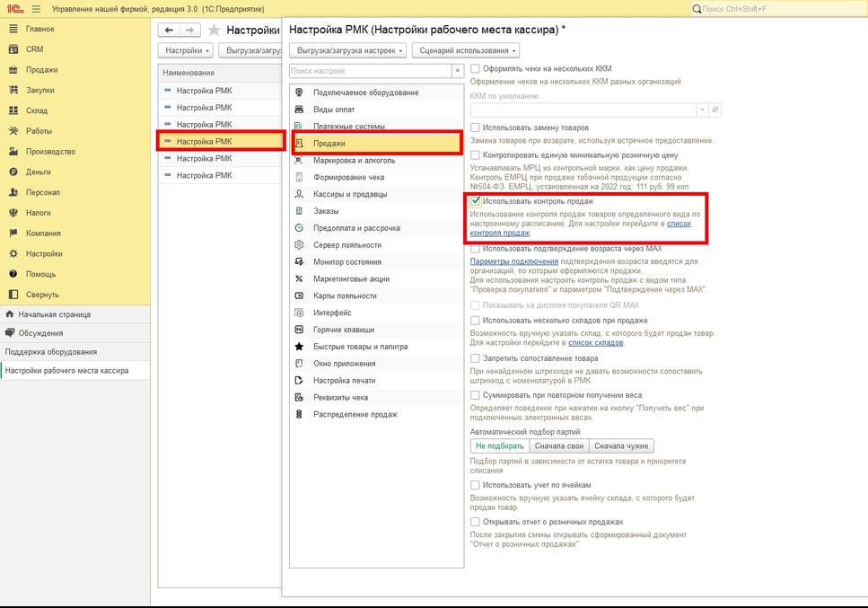Click the Обсуждения chat icon
This screenshot has height=608, width=868.
coord(9,333)
